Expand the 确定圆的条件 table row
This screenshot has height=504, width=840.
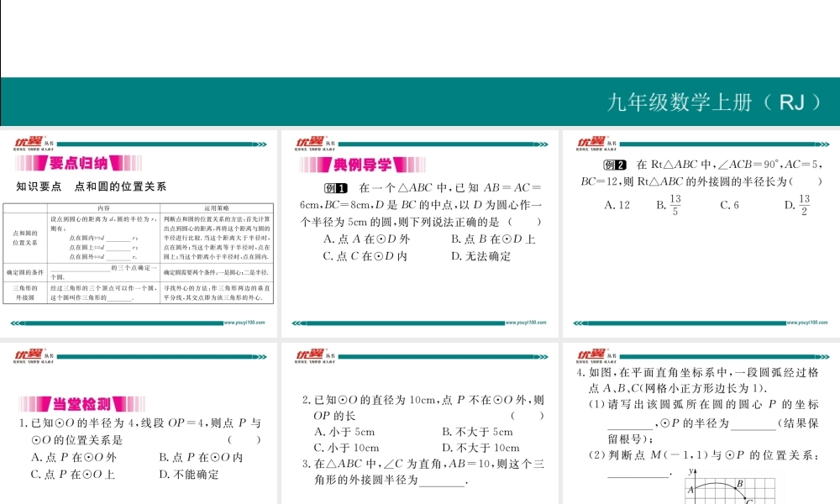point(28,272)
